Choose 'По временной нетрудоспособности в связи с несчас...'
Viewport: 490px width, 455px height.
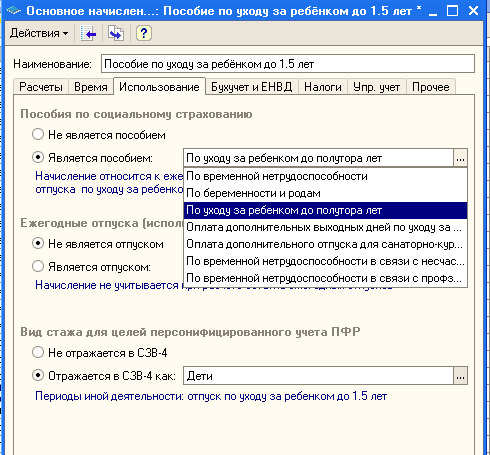(x=325, y=261)
